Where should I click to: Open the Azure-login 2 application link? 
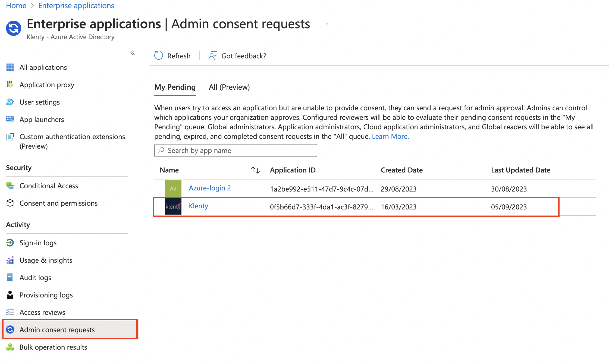click(x=209, y=188)
